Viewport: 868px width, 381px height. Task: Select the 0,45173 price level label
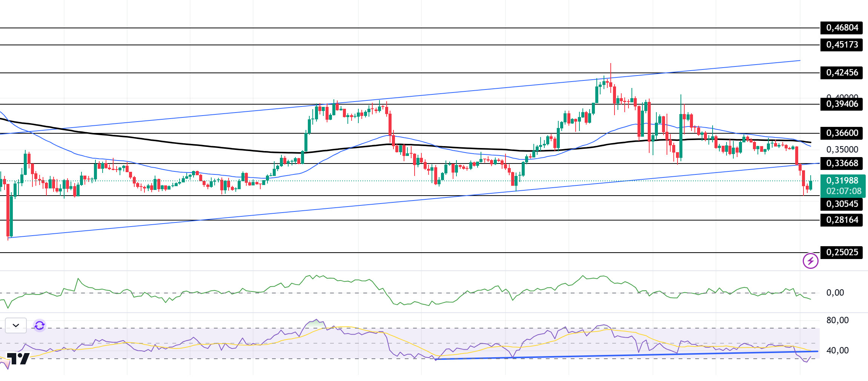(842, 45)
